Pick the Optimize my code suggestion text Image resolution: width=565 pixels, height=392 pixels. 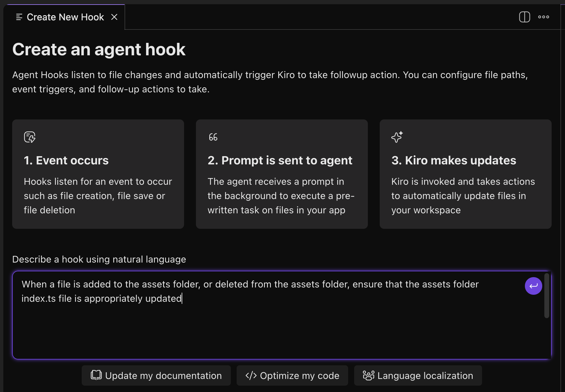[x=300, y=376]
